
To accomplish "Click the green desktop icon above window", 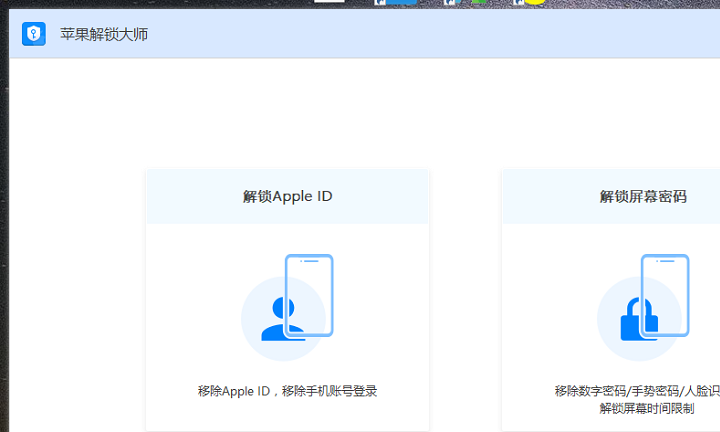I will coord(481,2).
